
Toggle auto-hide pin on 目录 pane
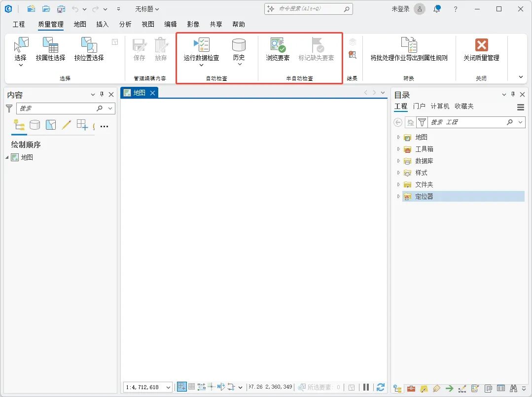(x=513, y=94)
